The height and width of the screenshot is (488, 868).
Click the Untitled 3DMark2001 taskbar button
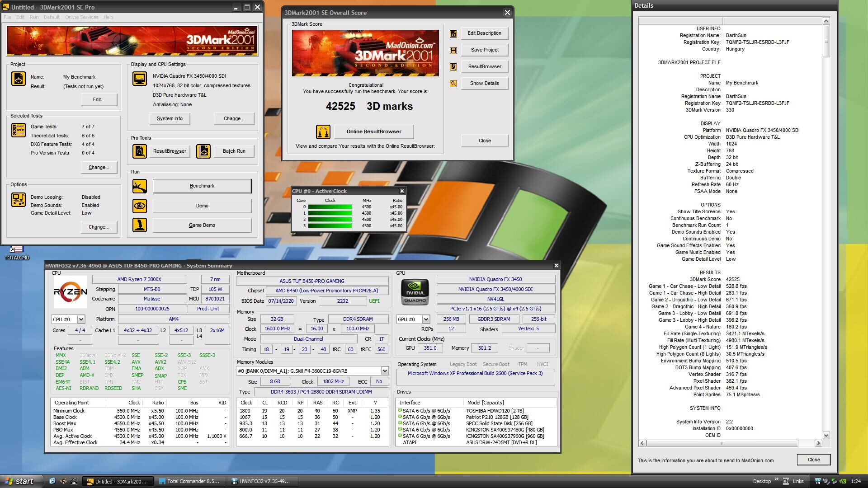click(118, 481)
